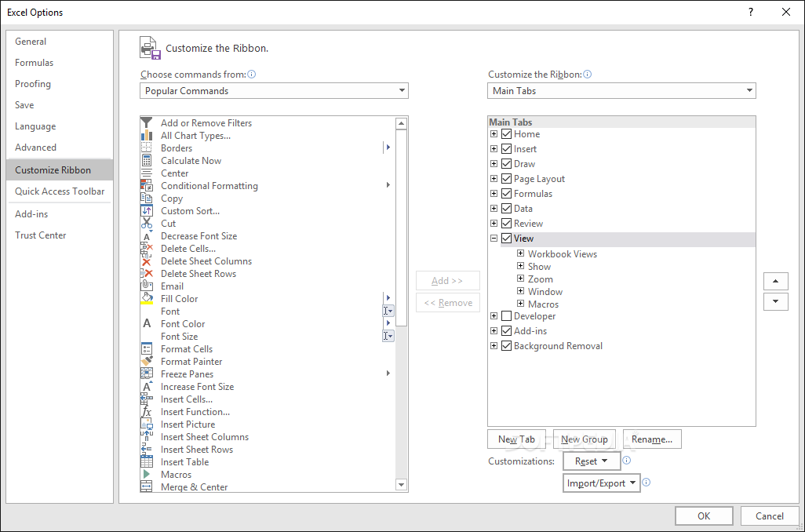Go to Quick Access Toolbar settings

(x=60, y=191)
